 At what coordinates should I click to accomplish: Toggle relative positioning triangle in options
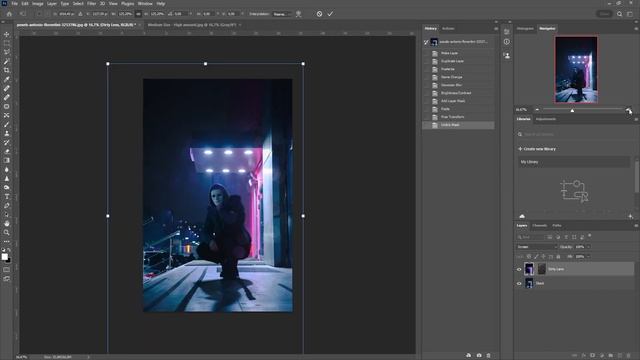[80, 14]
